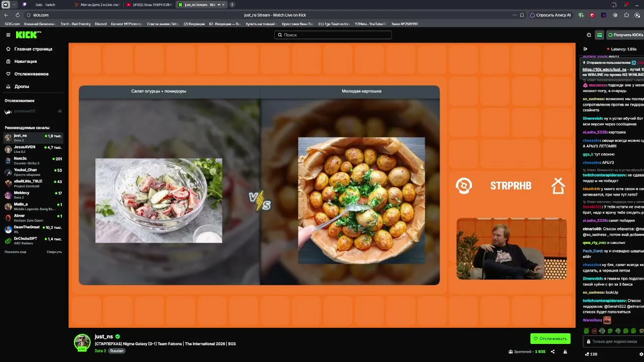Open the address bar three-dots menu
644x362 pixels.
pyautogui.click(x=514, y=15)
